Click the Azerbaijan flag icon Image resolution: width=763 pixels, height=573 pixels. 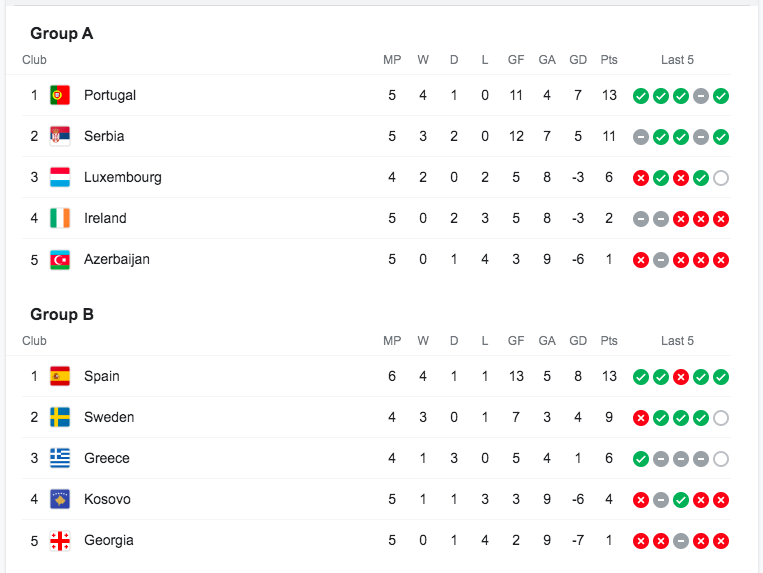[x=60, y=259]
